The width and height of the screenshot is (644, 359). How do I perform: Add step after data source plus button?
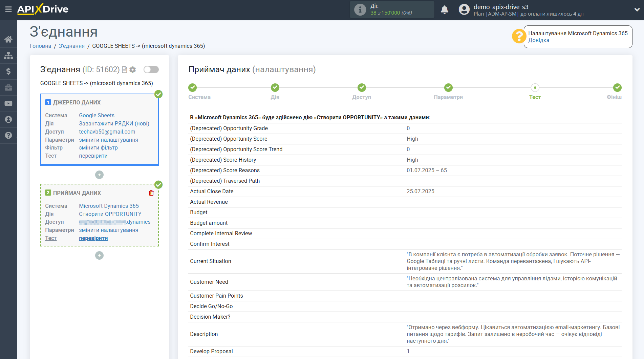pos(99,175)
